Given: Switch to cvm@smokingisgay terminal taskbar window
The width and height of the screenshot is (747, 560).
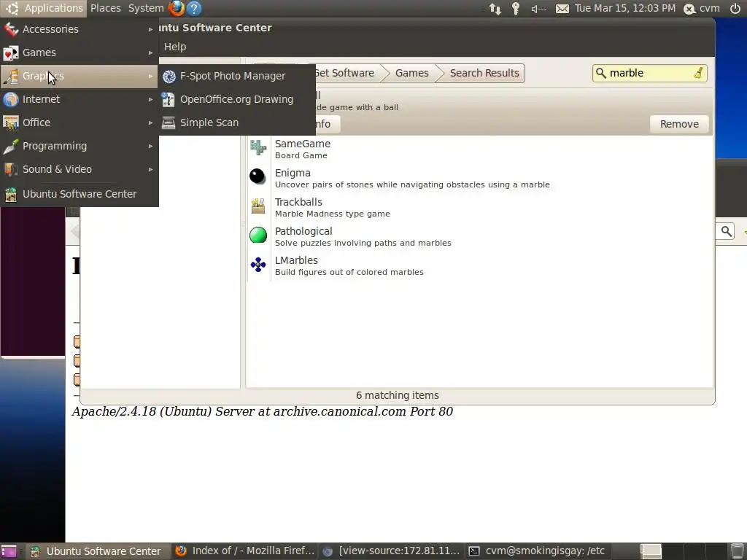Looking at the screenshot, I should pos(538,551).
